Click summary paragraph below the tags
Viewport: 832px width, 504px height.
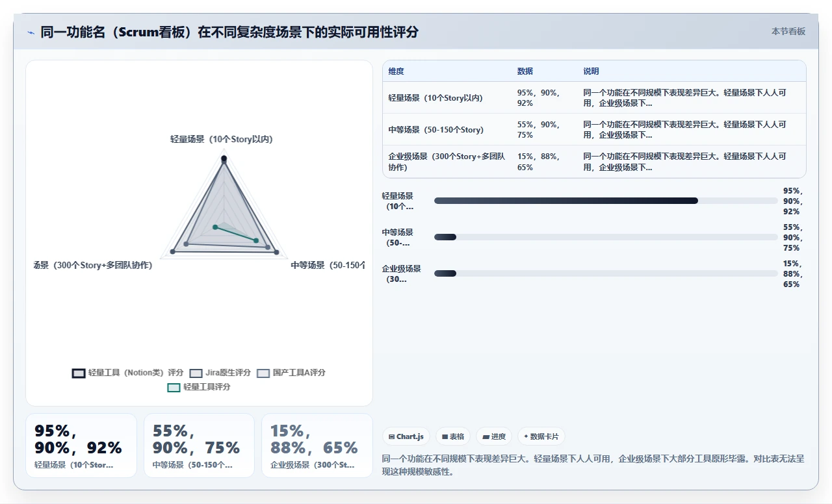[x=593, y=465]
